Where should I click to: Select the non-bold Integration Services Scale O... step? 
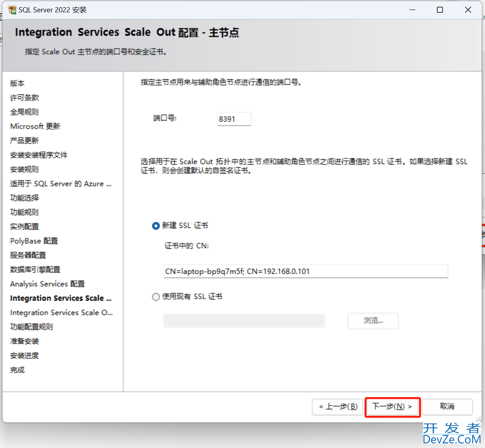(62, 312)
